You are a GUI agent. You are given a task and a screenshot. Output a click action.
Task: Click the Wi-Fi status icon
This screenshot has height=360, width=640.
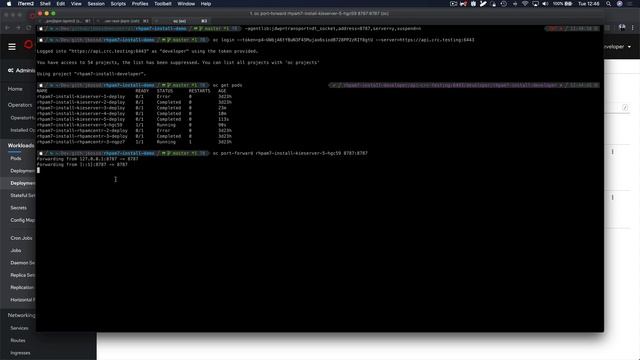(x=525, y=4)
